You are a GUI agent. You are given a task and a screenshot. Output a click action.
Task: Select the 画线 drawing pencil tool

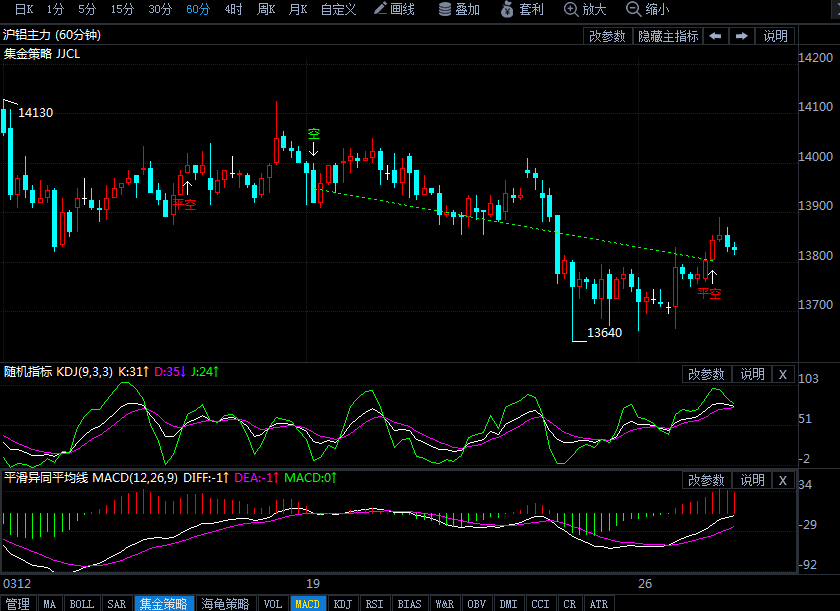393,9
